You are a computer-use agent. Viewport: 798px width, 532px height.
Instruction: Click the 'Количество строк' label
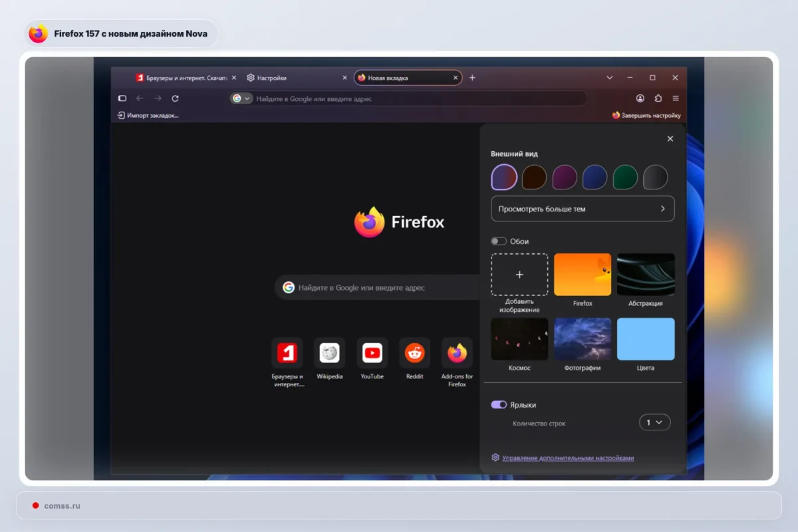539,424
